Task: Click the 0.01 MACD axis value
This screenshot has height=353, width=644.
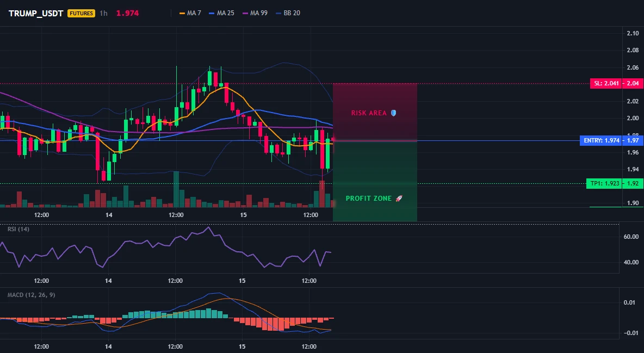Action: point(630,302)
